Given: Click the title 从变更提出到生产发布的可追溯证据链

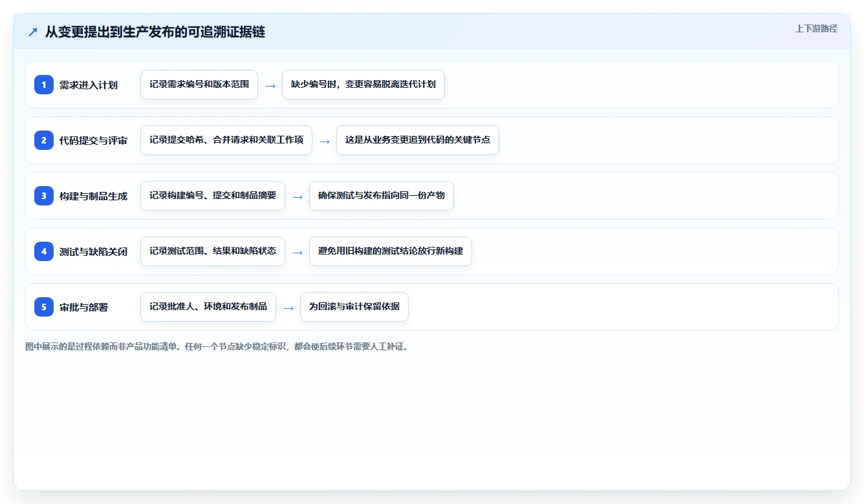Looking at the screenshot, I should (155, 32).
